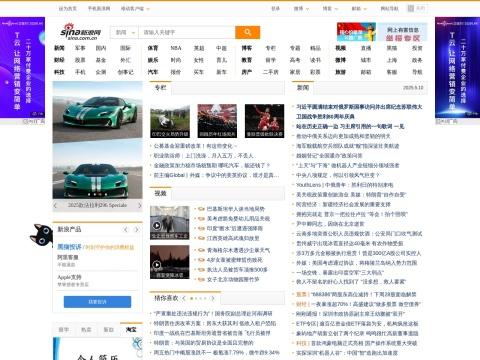Viewport: 480px width, 360px height.
Task: Open the 军事 channel
Action: click(x=80, y=48)
